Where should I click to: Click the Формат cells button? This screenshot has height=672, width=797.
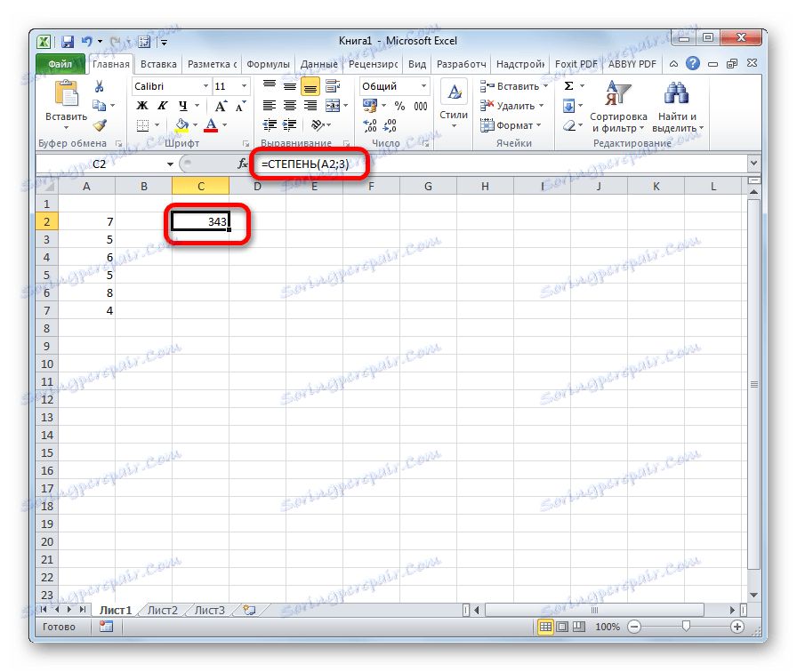coord(511,125)
